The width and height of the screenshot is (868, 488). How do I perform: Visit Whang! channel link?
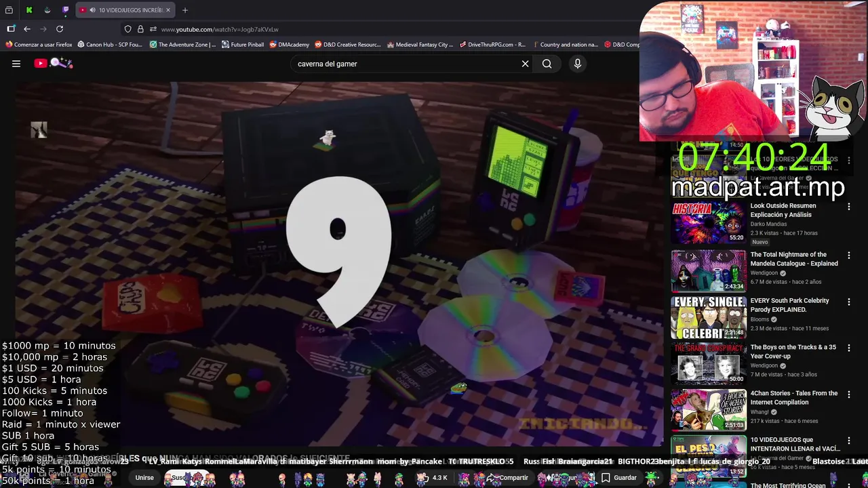[760, 411]
